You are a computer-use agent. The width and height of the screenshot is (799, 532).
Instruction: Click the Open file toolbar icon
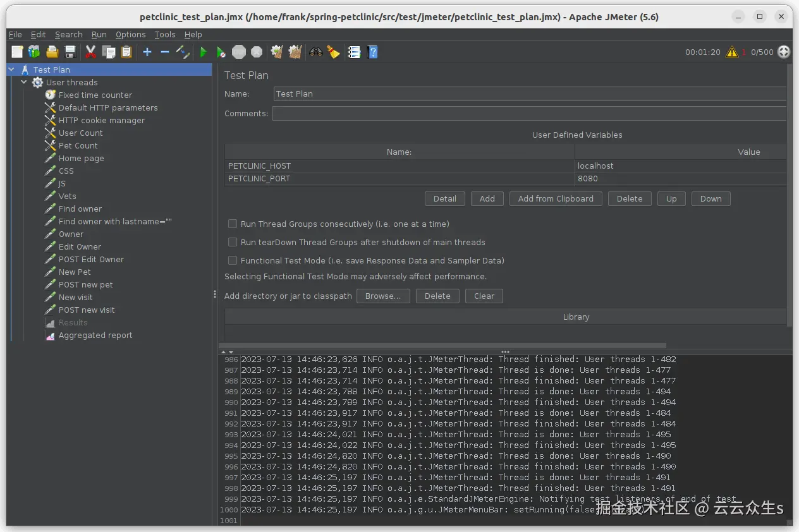(x=52, y=52)
